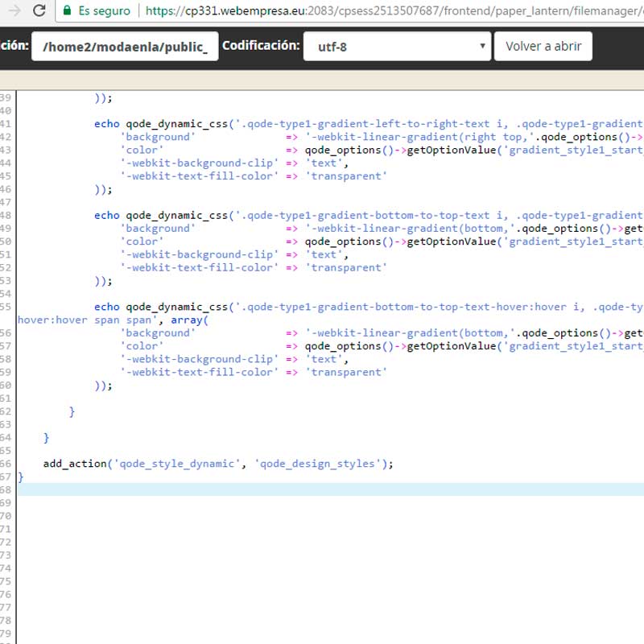Screen dimensions: 644x644
Task: Click closing brace on line 67
Action: (x=21, y=477)
